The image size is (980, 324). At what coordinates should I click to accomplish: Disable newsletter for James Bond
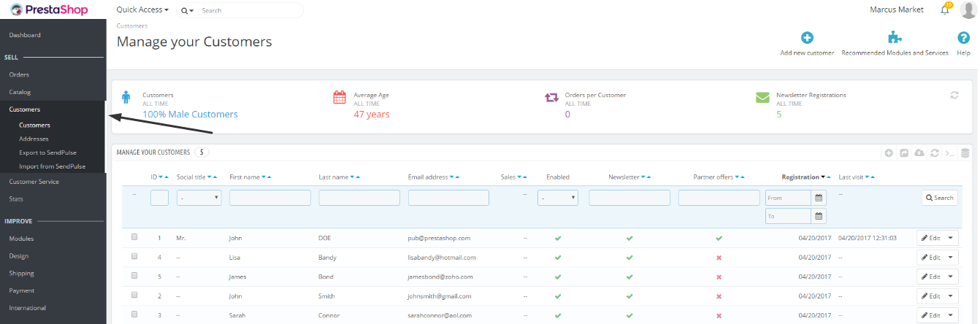pos(629,277)
